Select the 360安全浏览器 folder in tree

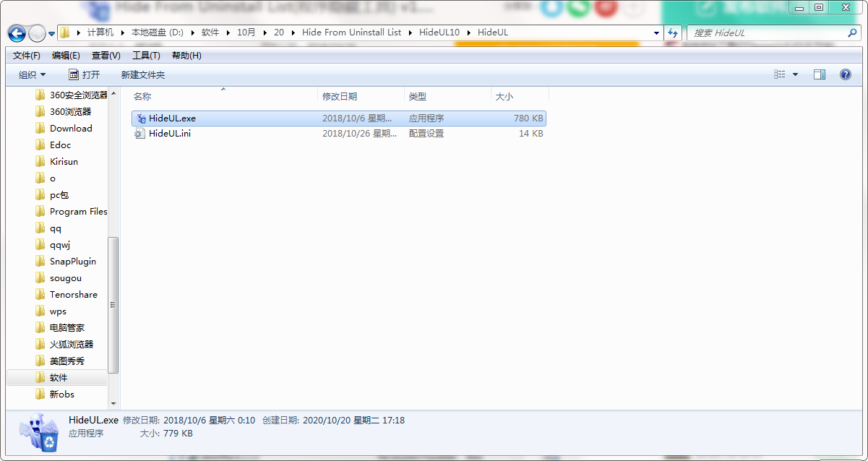[71, 95]
